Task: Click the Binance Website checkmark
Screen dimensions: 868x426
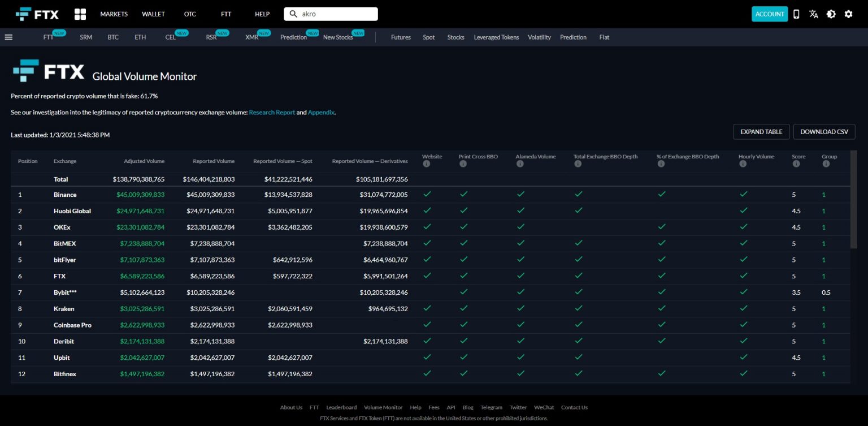Action: (x=427, y=194)
